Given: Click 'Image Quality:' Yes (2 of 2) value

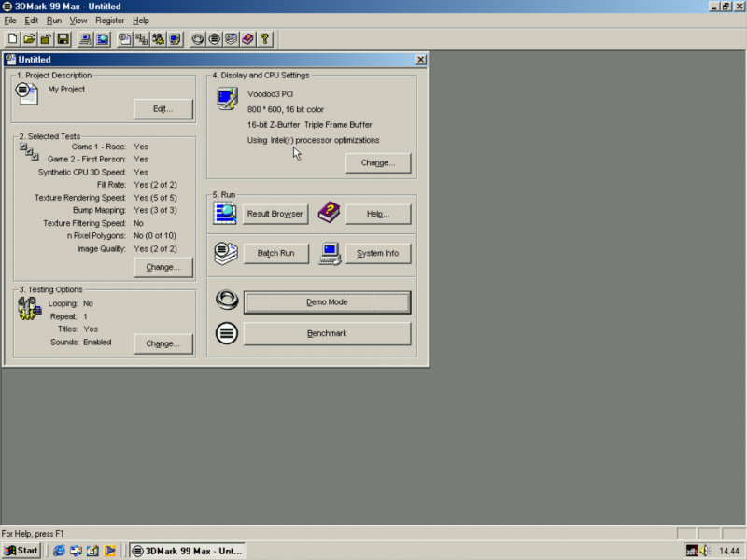Looking at the screenshot, I should (155, 249).
